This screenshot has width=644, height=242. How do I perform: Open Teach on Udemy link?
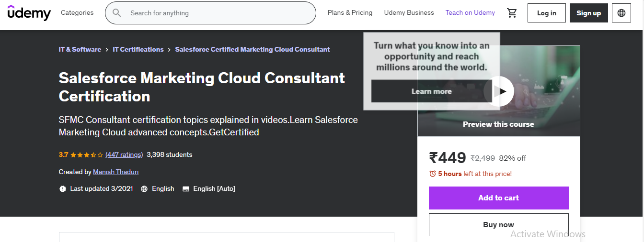point(470,13)
